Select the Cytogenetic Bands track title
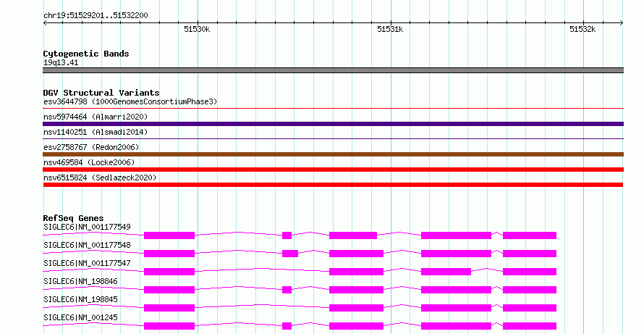The height and width of the screenshot is (334, 644). (86, 54)
